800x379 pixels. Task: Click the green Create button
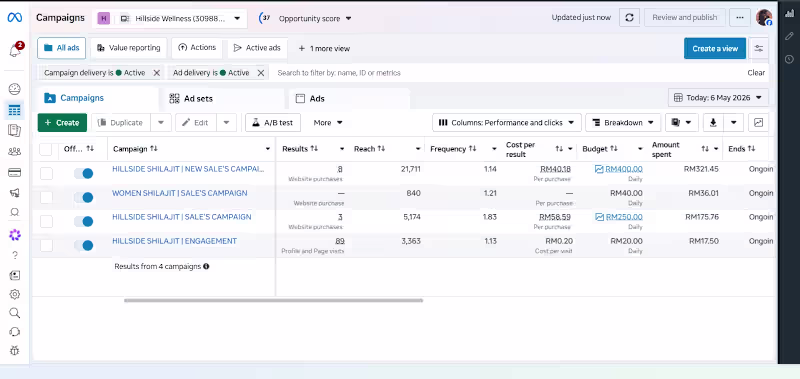pos(62,122)
